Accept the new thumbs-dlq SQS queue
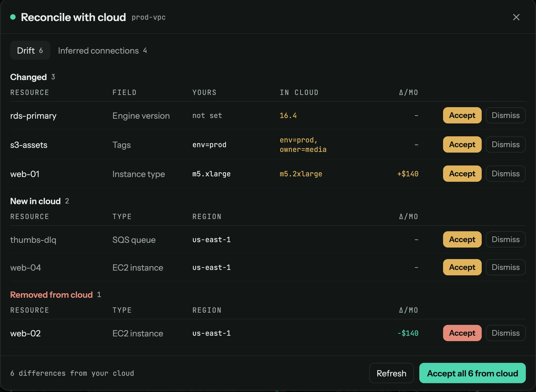The height and width of the screenshot is (392, 536). pos(462,239)
